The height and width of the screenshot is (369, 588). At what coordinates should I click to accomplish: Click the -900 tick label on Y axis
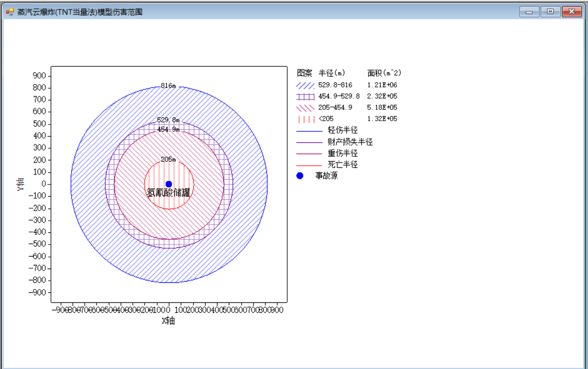coord(38,292)
